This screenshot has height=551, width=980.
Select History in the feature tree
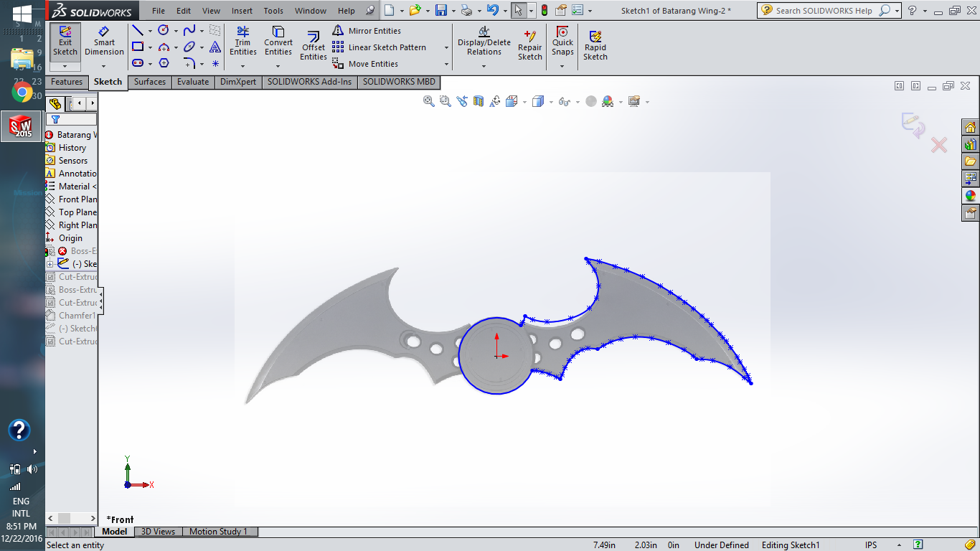[66, 148]
